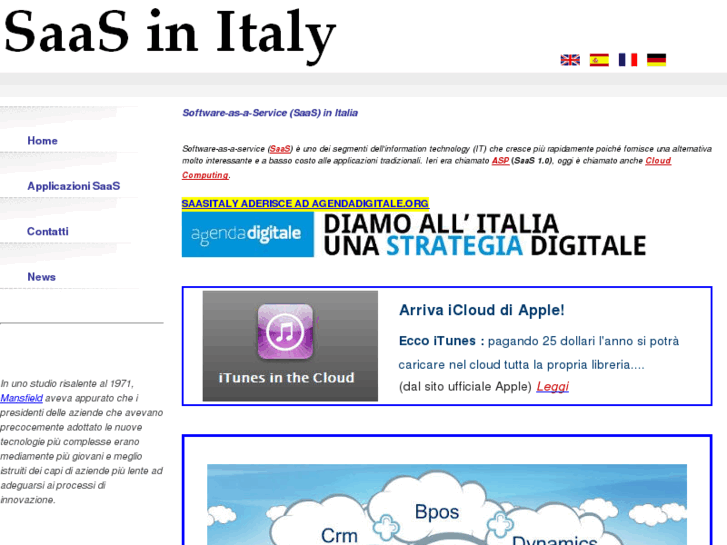727x545 pixels.
Task: Click the agendadigitale blue logo banner
Action: (248, 234)
